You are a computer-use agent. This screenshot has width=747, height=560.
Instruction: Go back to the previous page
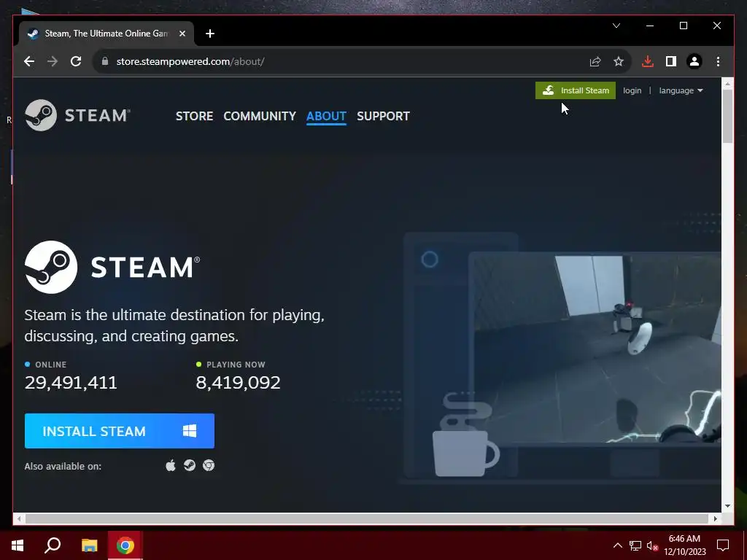tap(29, 61)
